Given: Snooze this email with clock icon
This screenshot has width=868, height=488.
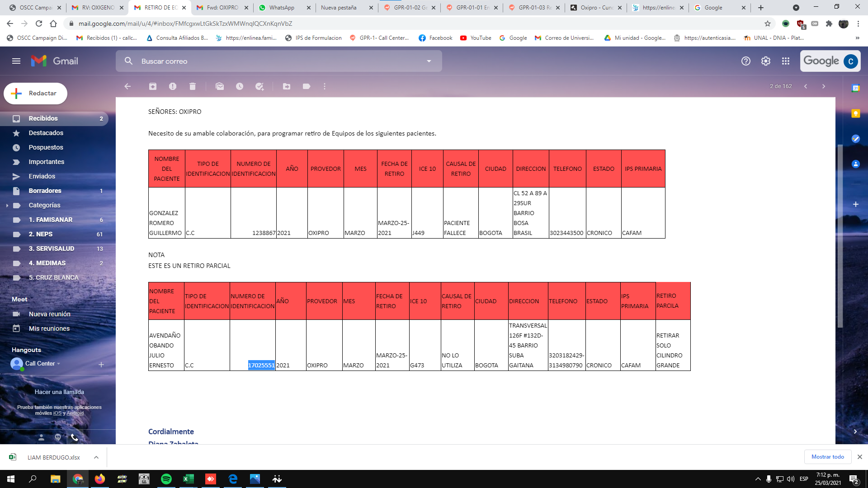Looking at the screenshot, I should point(240,86).
